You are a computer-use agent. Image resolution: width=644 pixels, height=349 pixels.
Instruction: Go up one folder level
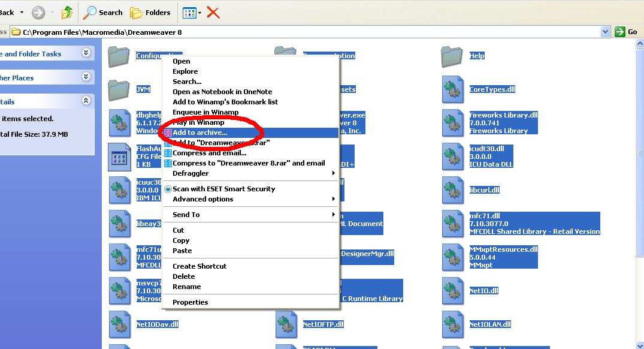click(x=67, y=13)
